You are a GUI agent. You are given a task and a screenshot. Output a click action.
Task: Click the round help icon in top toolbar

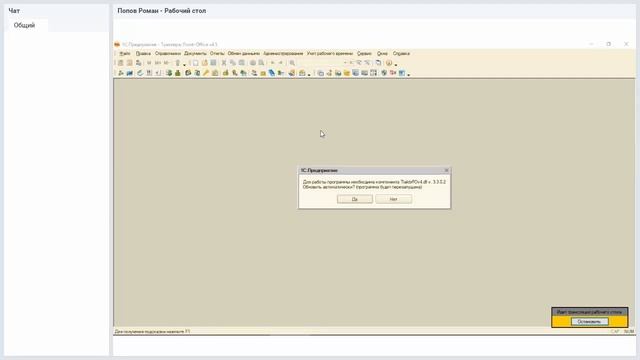[x=389, y=63]
